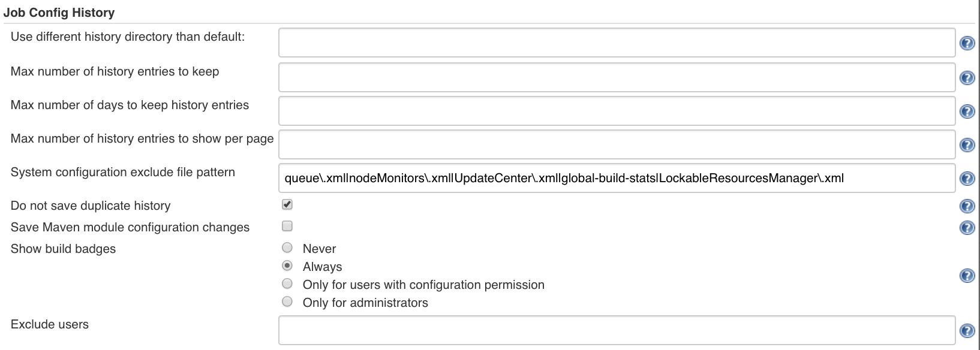The height and width of the screenshot is (350, 980).
Task: Open help for Show build badges setting
Action: (x=967, y=275)
